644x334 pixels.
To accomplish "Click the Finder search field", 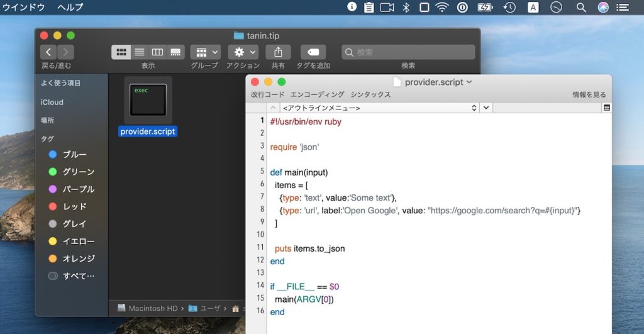I will 408,52.
